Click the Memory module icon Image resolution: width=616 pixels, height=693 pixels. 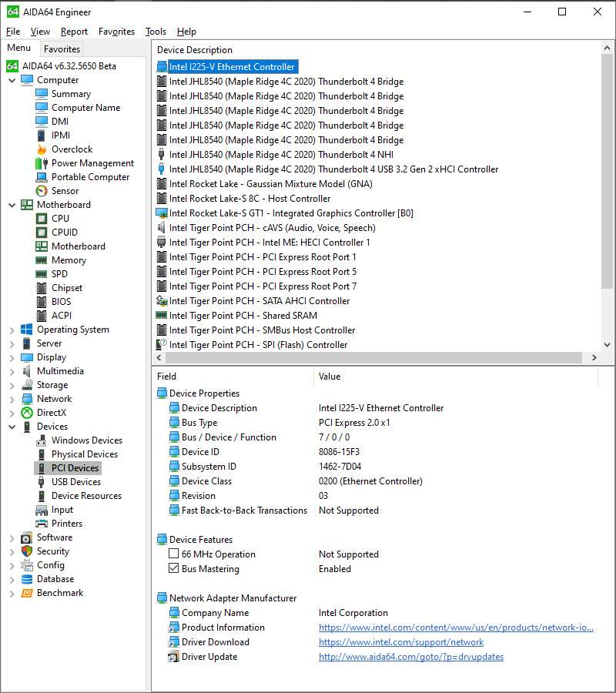pyautogui.click(x=42, y=260)
